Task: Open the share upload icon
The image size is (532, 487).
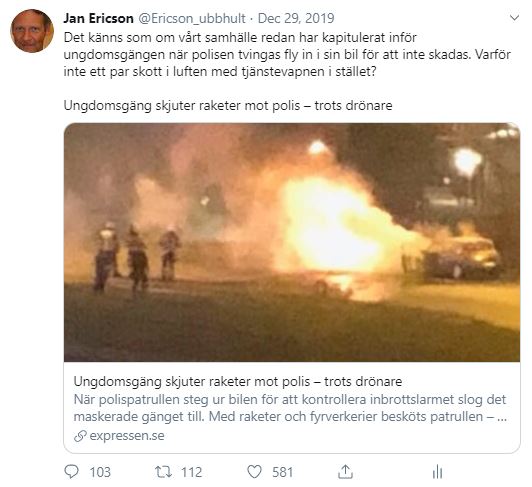Action: click(x=345, y=472)
